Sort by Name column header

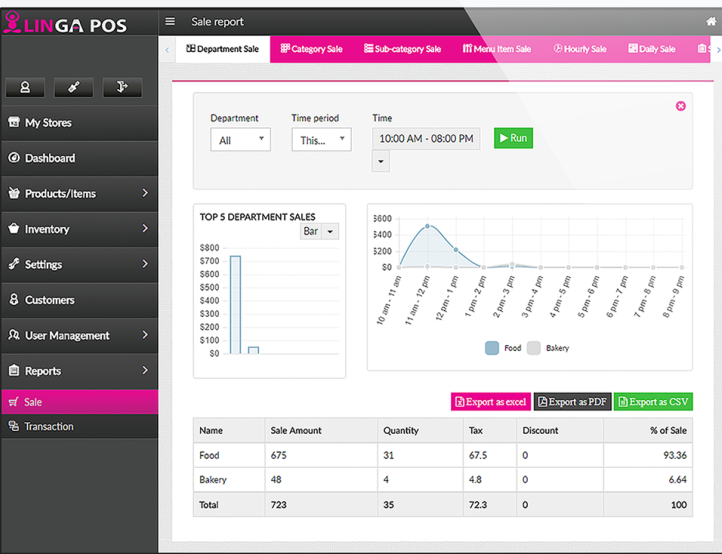pos(229,431)
